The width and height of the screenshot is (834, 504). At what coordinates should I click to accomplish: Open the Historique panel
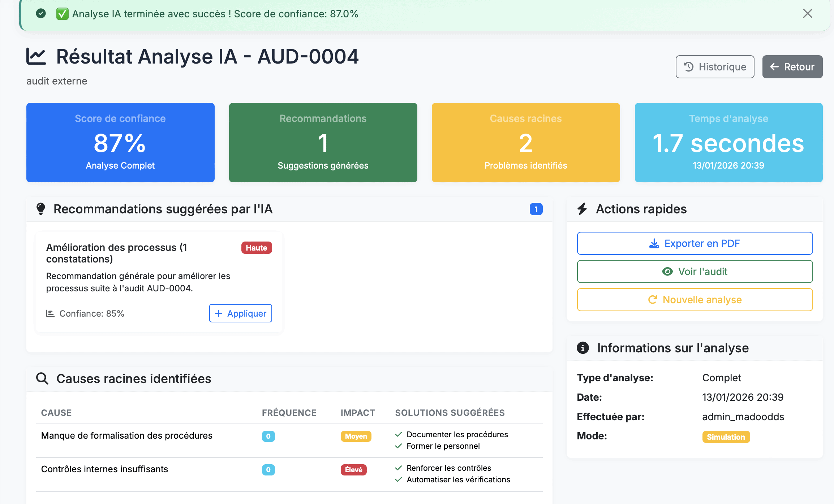714,66
